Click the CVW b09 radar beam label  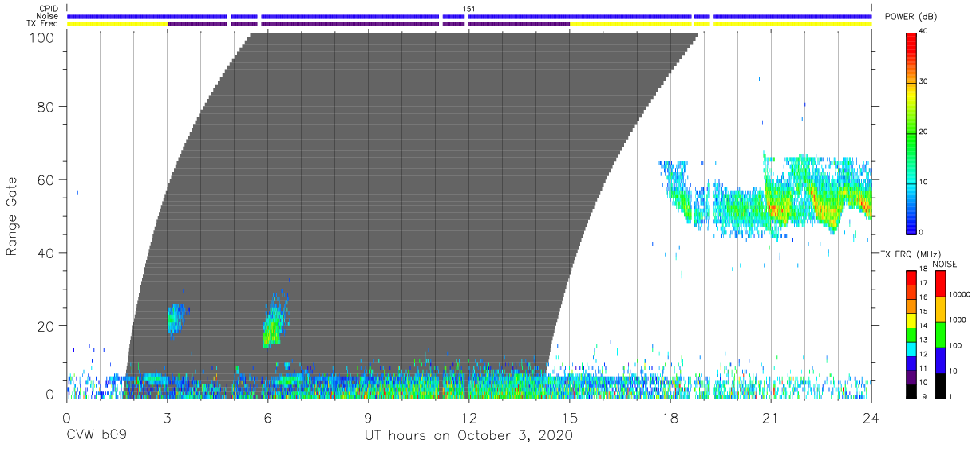pyautogui.click(x=96, y=436)
